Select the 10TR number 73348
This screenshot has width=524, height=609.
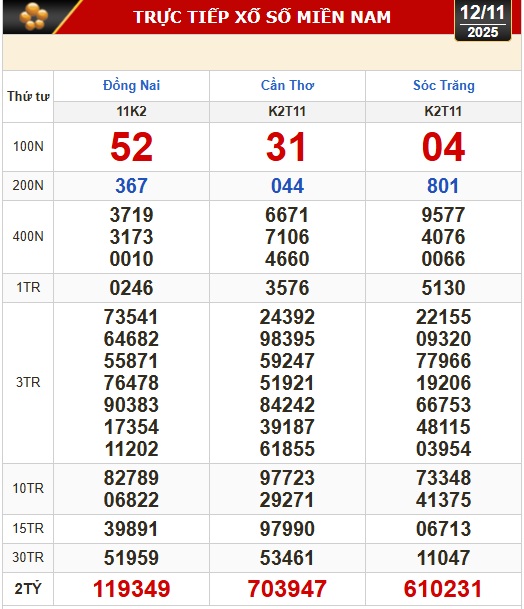[x=443, y=478]
